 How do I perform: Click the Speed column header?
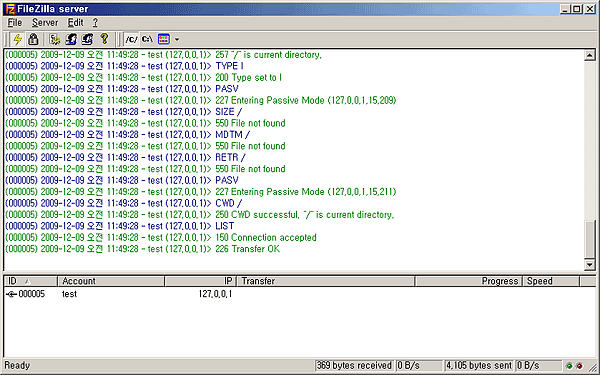551,281
